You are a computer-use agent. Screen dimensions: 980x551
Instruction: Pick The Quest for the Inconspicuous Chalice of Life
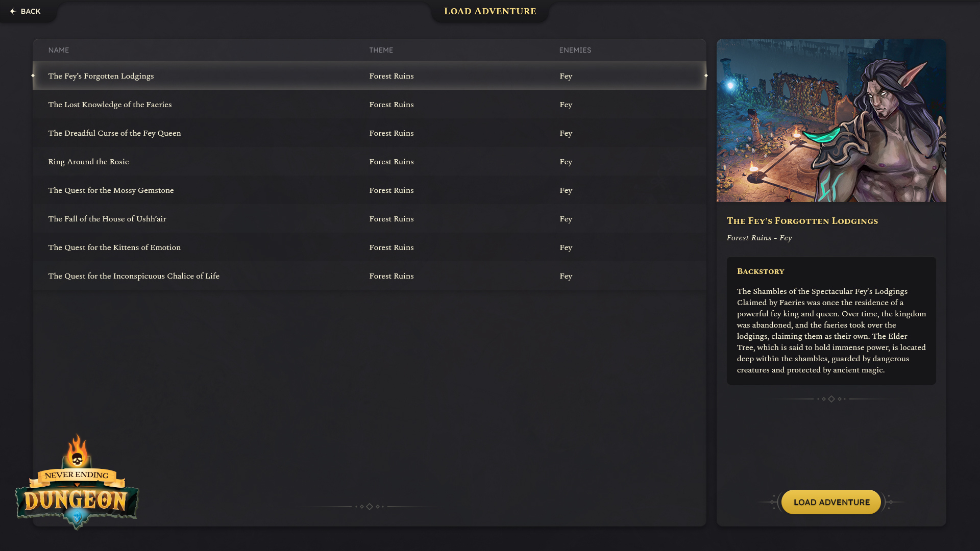click(x=370, y=276)
